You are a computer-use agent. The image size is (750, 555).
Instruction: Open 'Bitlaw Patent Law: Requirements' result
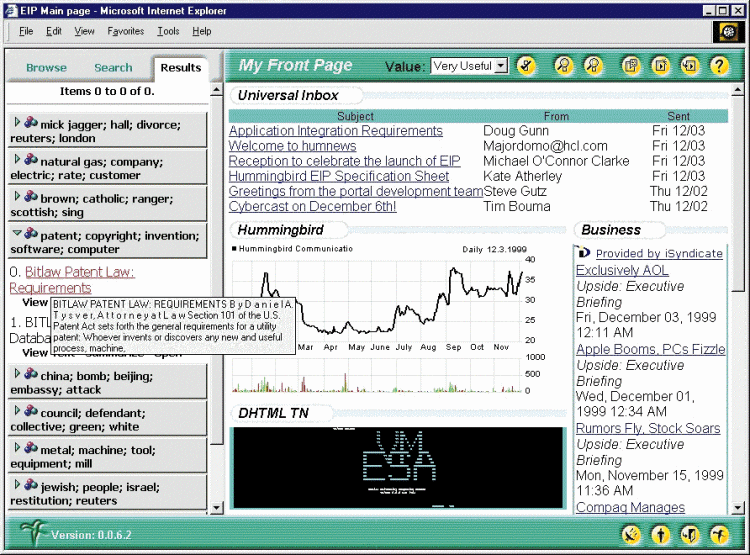point(72,280)
